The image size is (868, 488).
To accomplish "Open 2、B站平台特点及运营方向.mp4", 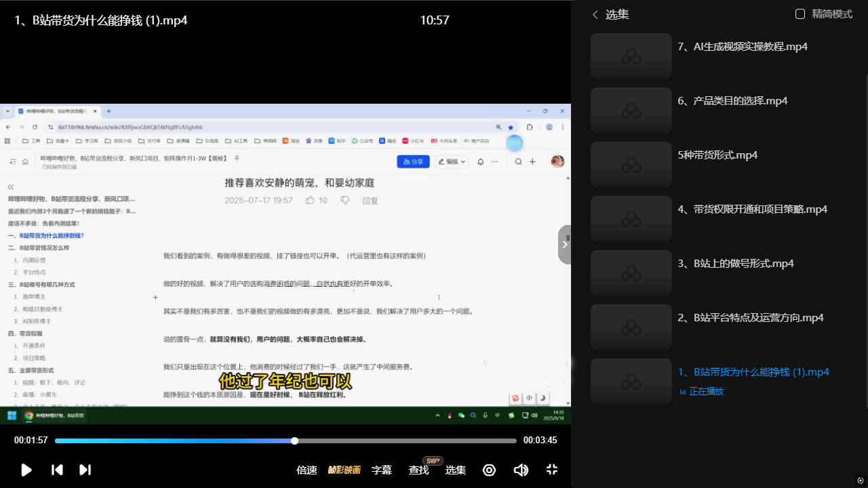I will [x=750, y=318].
